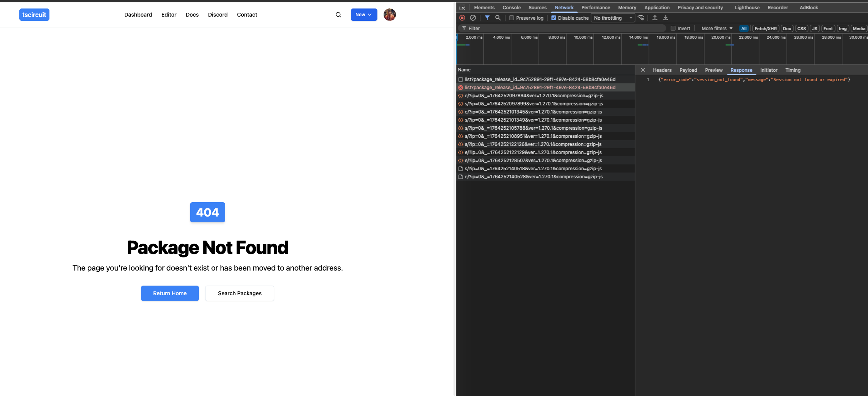This screenshot has width=868, height=396.
Task: Go to the Dashboard link
Action: pos(138,15)
